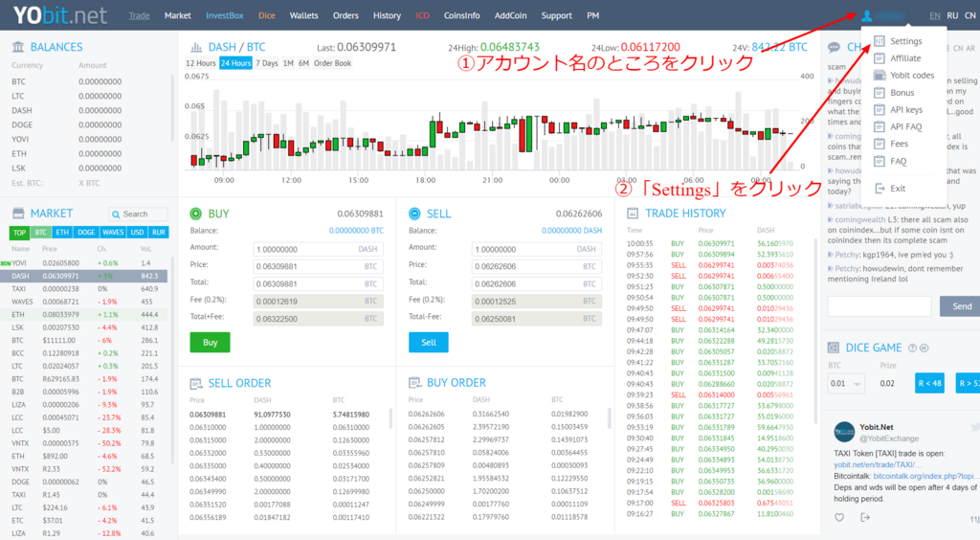Viewport: 980px width, 540px height.
Task: Open the account dropdown by username
Action: pyautogui.click(x=891, y=16)
